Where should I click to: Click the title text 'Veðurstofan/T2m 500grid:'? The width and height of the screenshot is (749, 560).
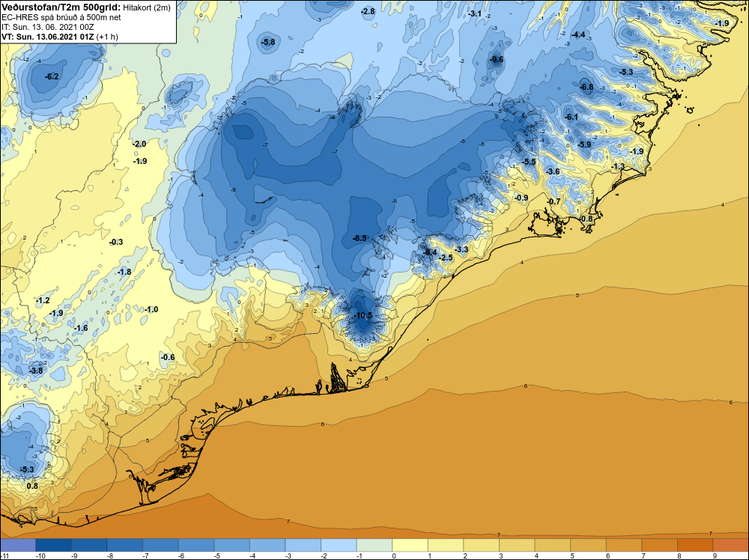(x=61, y=7)
